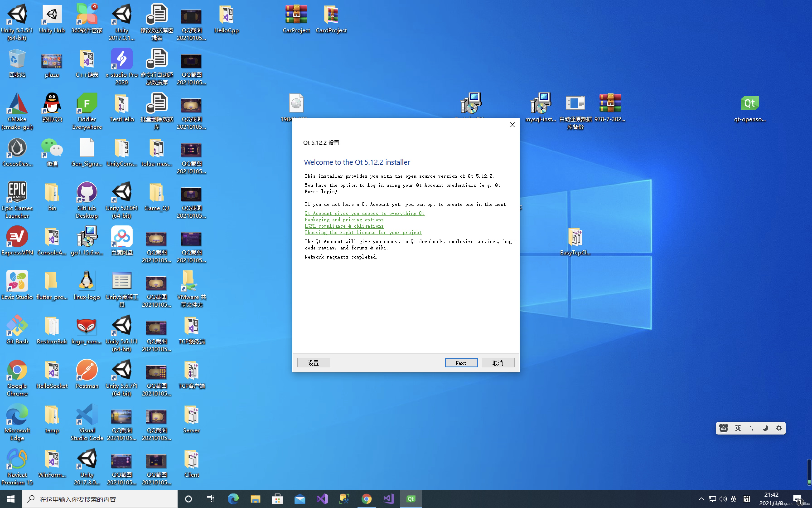Select the Fiddler Everywhere icon
This screenshot has width=812, height=508.
87,111
